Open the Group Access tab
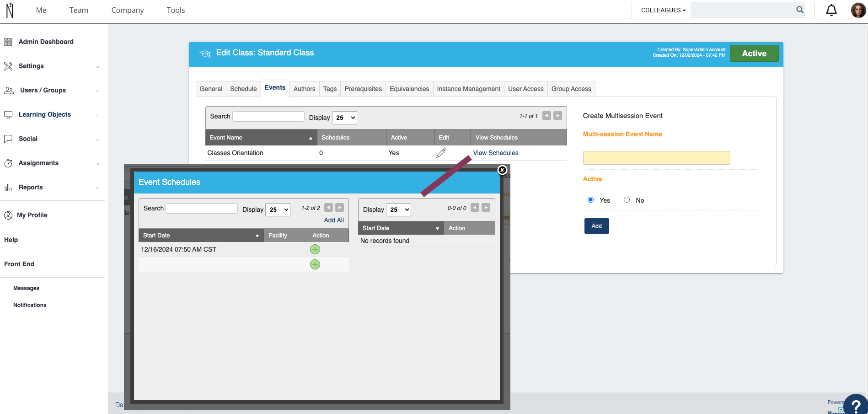The image size is (868, 414). coord(571,89)
